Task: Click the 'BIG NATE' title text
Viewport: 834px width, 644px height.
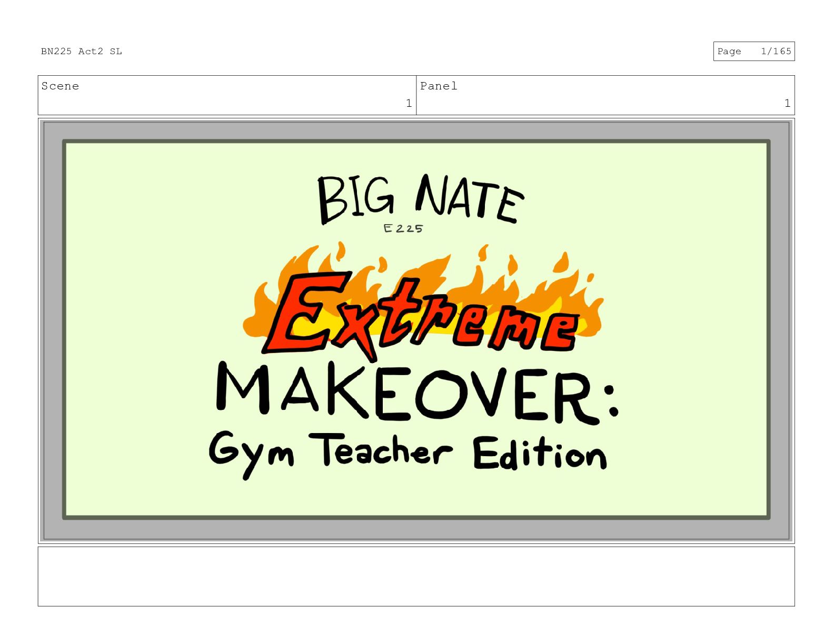Action: pyautogui.click(x=420, y=199)
